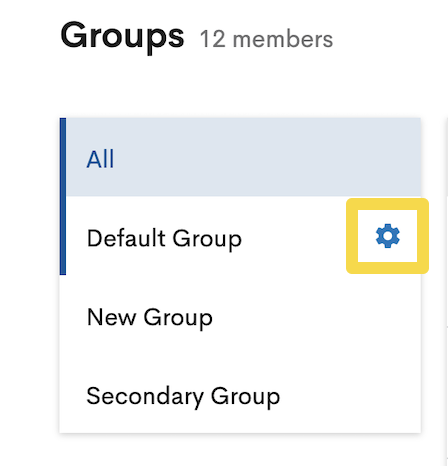Select Default Group in the list
The height and width of the screenshot is (466, 448).
coord(240,236)
